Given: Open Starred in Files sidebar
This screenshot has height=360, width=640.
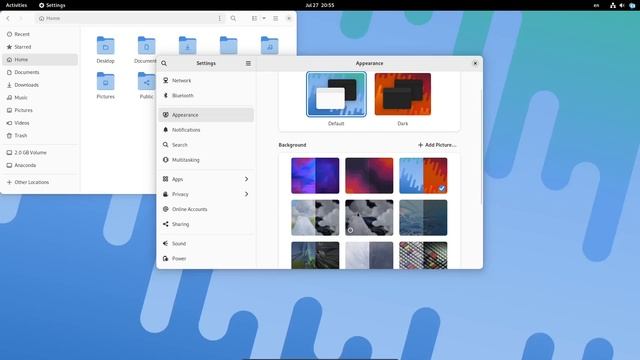Looking at the screenshot, I should pos(40,47).
